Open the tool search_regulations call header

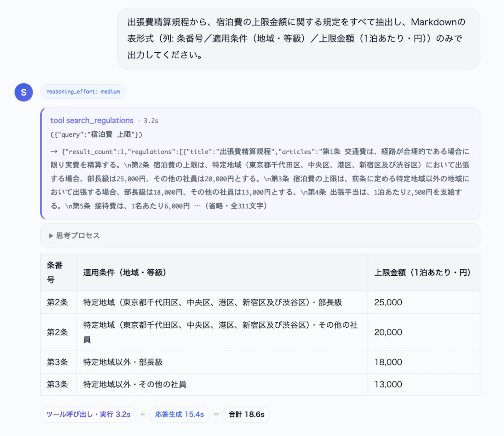coord(92,120)
